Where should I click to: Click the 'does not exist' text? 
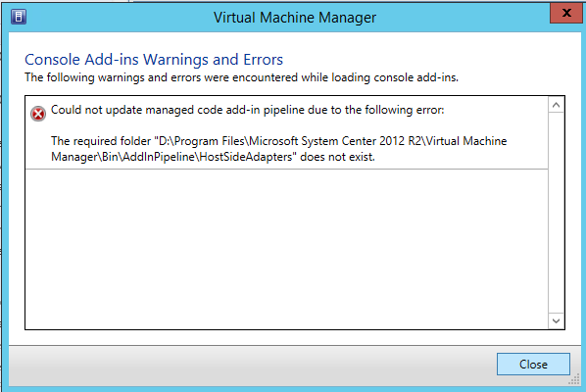pos(337,157)
